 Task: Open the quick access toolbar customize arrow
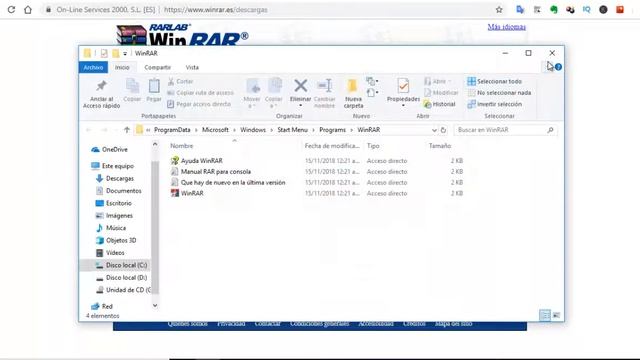click(x=125, y=53)
